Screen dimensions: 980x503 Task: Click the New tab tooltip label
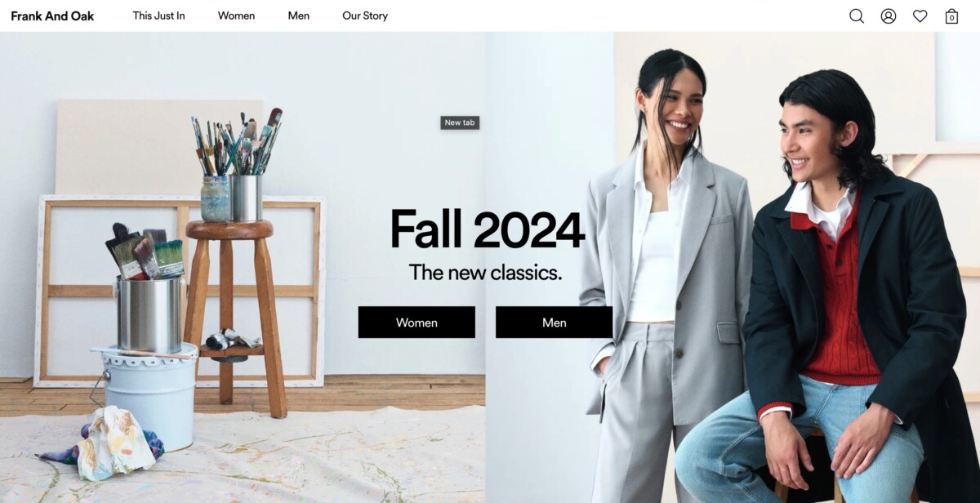click(460, 122)
